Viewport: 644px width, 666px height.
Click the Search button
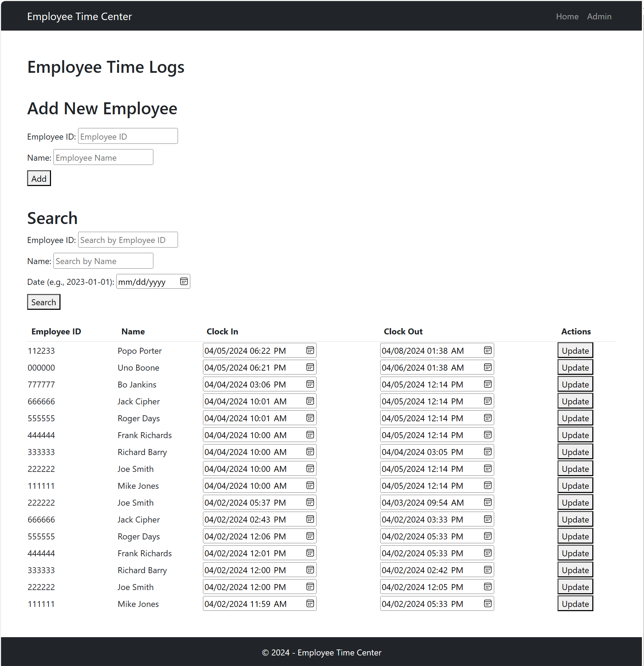(44, 302)
